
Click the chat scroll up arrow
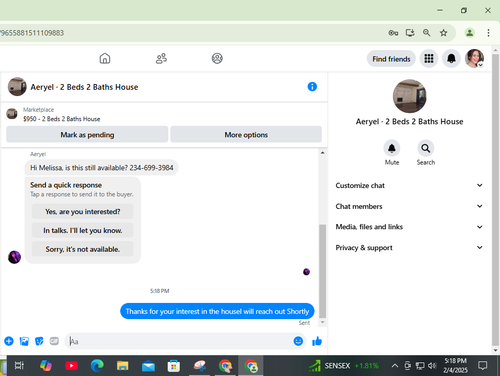pos(322,153)
